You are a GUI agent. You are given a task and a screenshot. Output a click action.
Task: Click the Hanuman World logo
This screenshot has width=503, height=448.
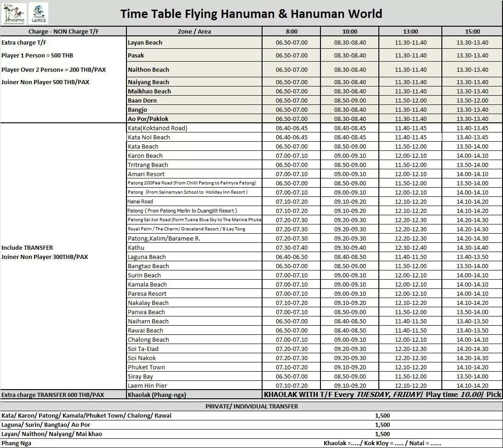pos(38,13)
